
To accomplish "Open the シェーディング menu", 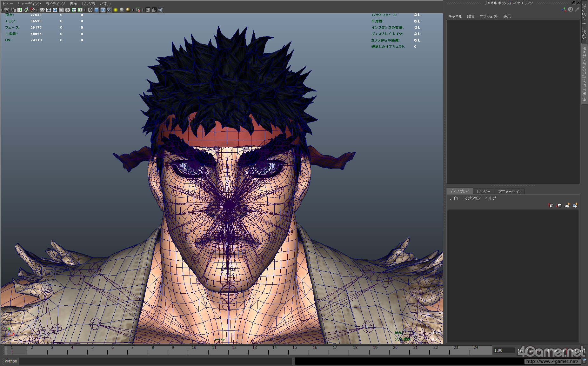I will pyautogui.click(x=29, y=4).
